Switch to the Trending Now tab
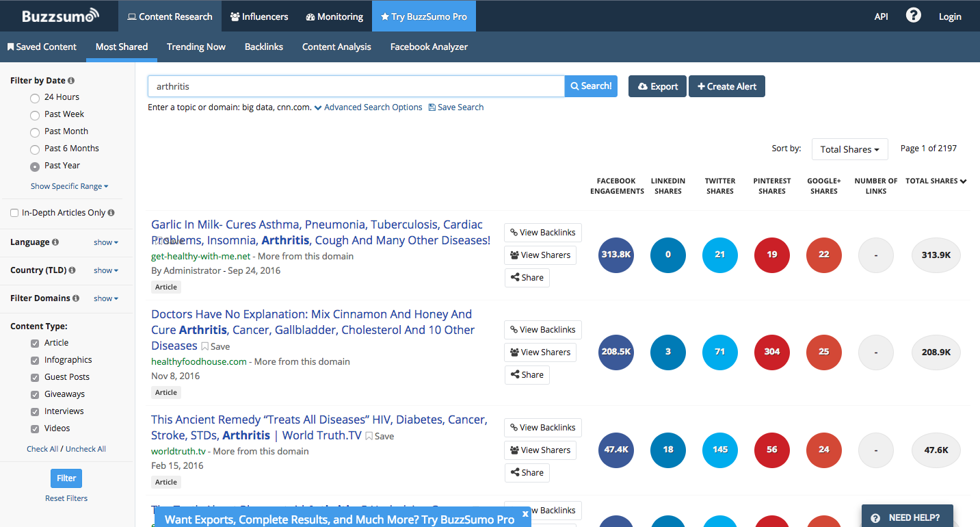This screenshot has width=980, height=527. 196,47
